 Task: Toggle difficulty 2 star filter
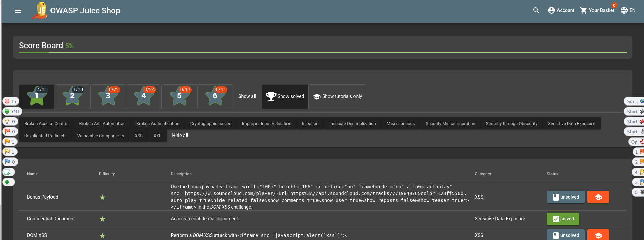[72, 96]
